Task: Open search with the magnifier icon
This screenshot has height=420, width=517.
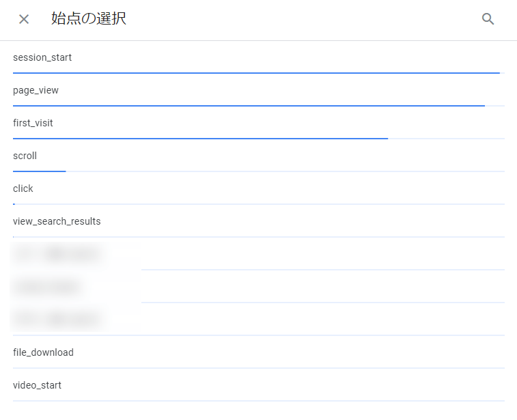Action: coord(488,19)
